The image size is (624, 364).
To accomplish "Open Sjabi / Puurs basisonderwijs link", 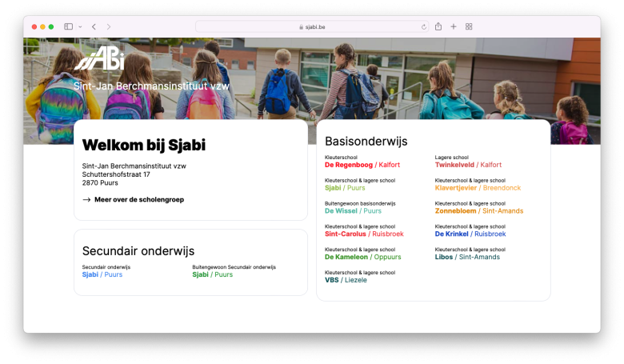I will (345, 188).
